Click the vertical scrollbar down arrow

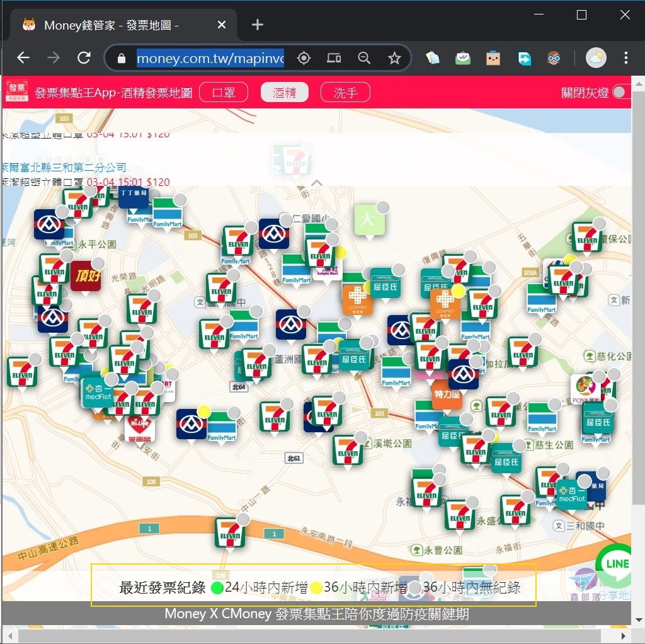(638, 619)
